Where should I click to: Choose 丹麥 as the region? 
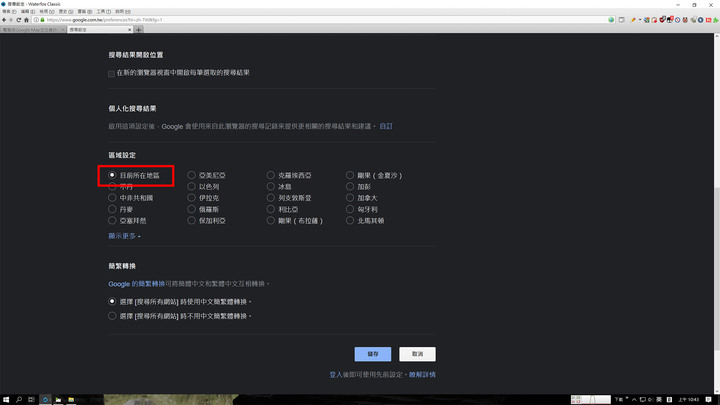[x=112, y=209]
